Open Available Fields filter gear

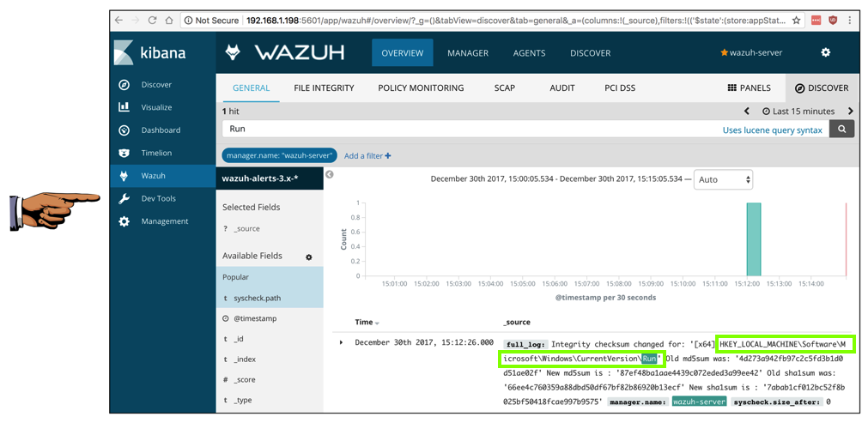tap(309, 257)
